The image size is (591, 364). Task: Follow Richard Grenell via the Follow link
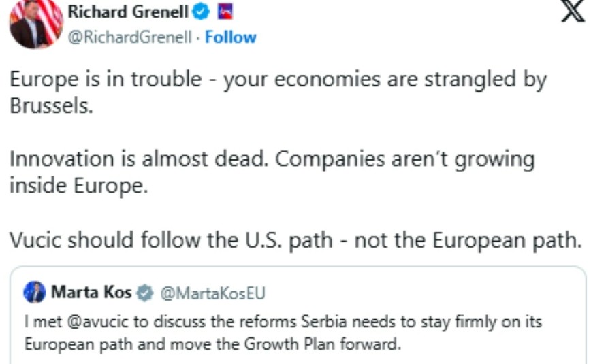click(231, 37)
